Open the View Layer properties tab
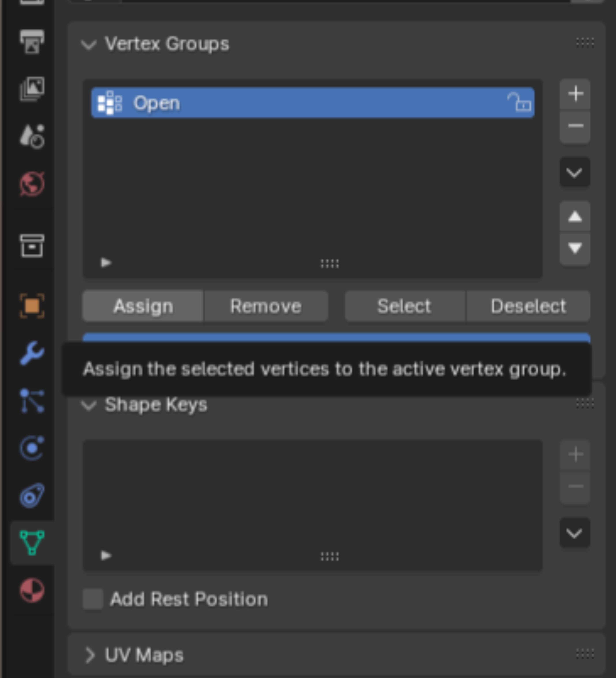 (32, 89)
